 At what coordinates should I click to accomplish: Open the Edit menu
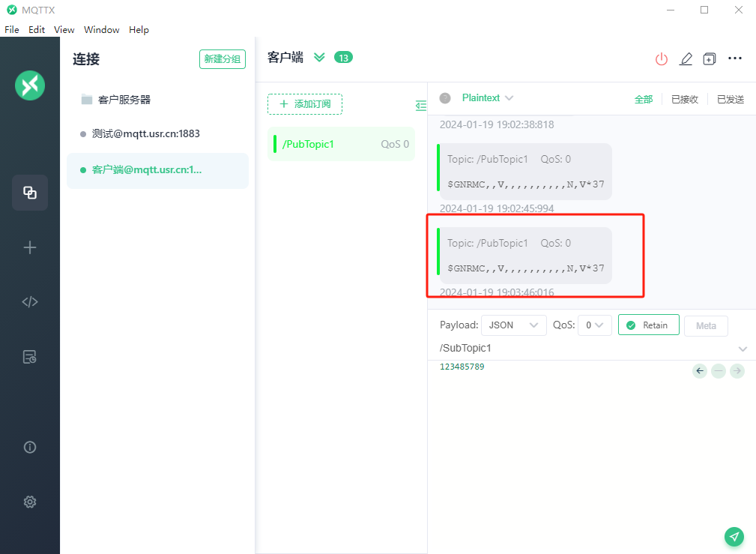point(37,30)
